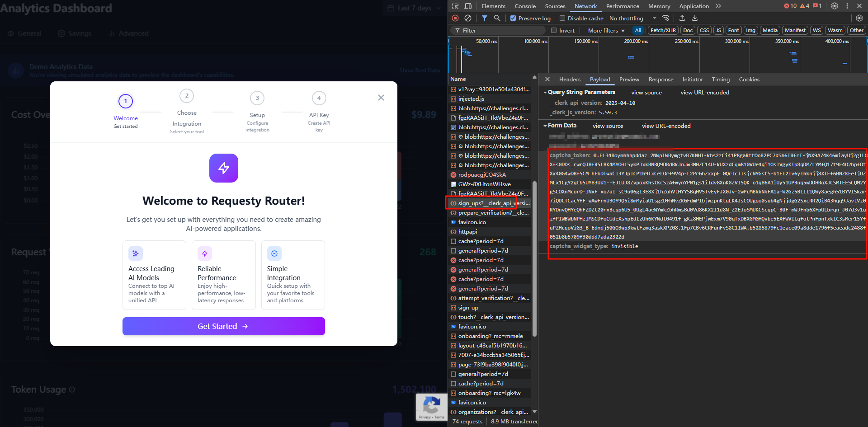This screenshot has width=868, height=427.
Task: Stop recording the network log
Action: pos(455,18)
